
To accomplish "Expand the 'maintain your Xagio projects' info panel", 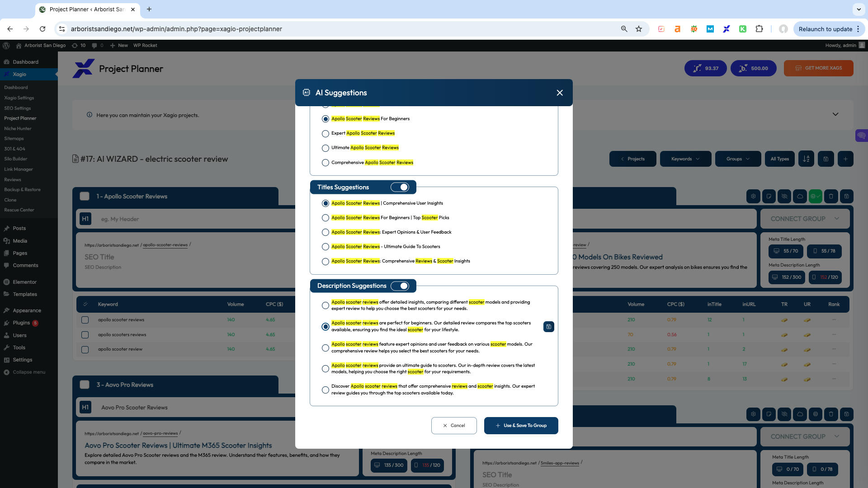I will pyautogui.click(x=835, y=114).
